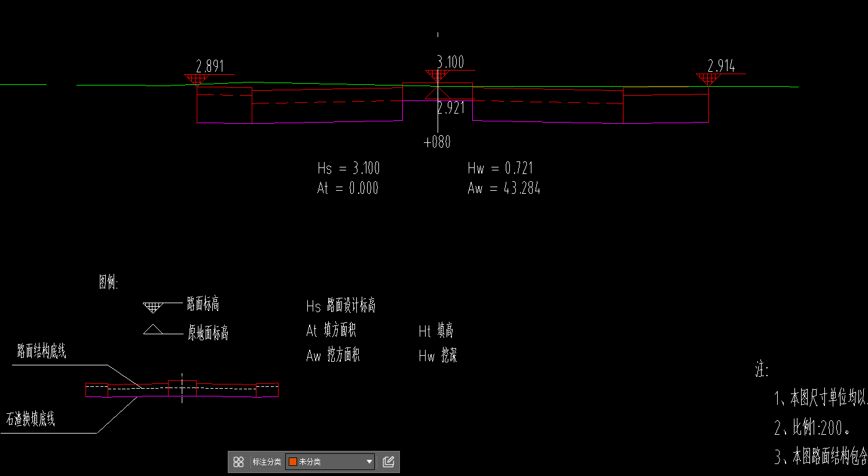Viewport: 868px width, 476px height.
Task: Click the note line starting 1、本图尺寸单位
Action: [x=821, y=398]
